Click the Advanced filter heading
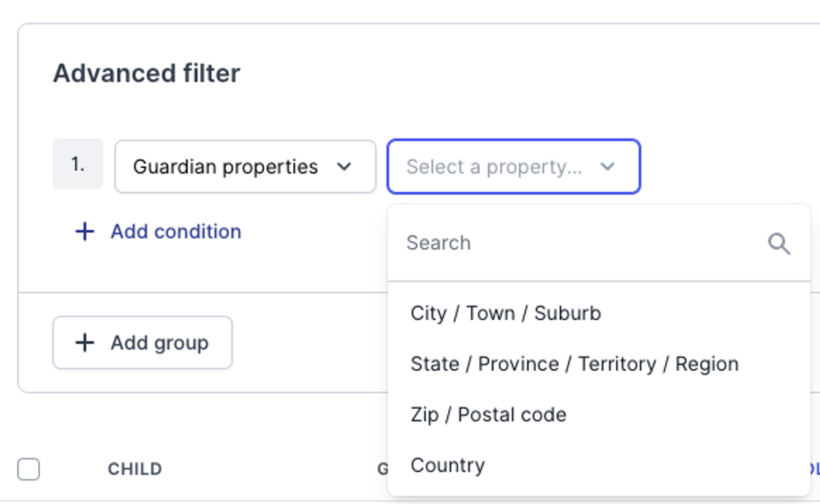Screen dimensions: 820x504 pyautogui.click(x=147, y=73)
